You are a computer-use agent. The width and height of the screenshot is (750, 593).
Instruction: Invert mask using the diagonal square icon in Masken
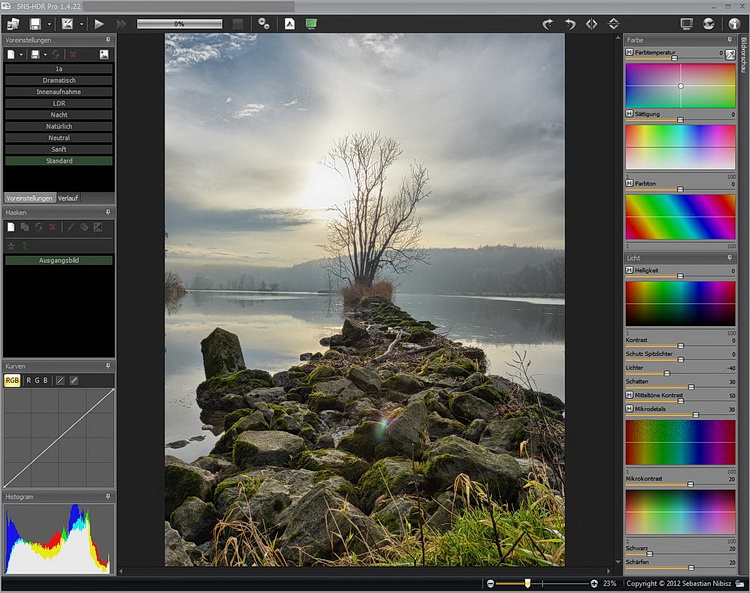[x=98, y=227]
